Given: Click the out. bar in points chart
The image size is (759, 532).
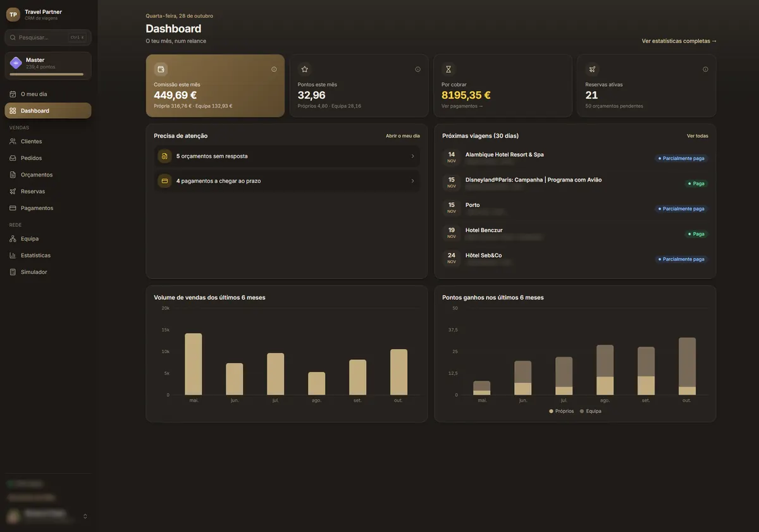Looking at the screenshot, I should pos(687,366).
